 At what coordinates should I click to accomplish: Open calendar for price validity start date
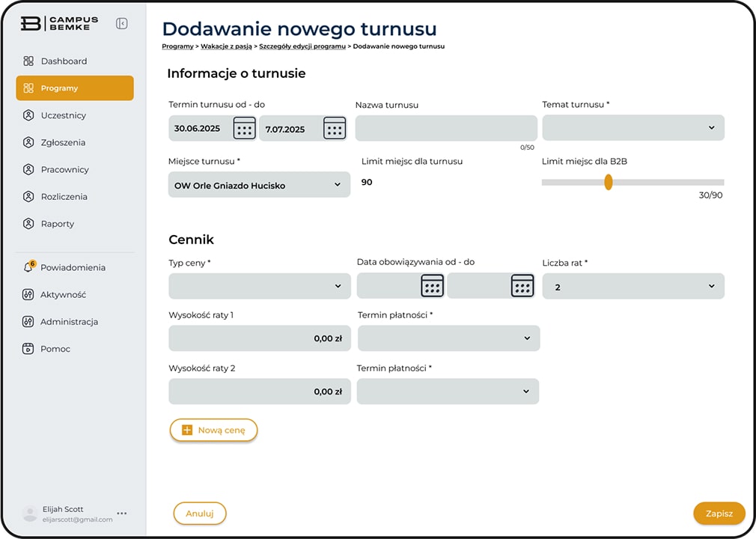[432, 285]
